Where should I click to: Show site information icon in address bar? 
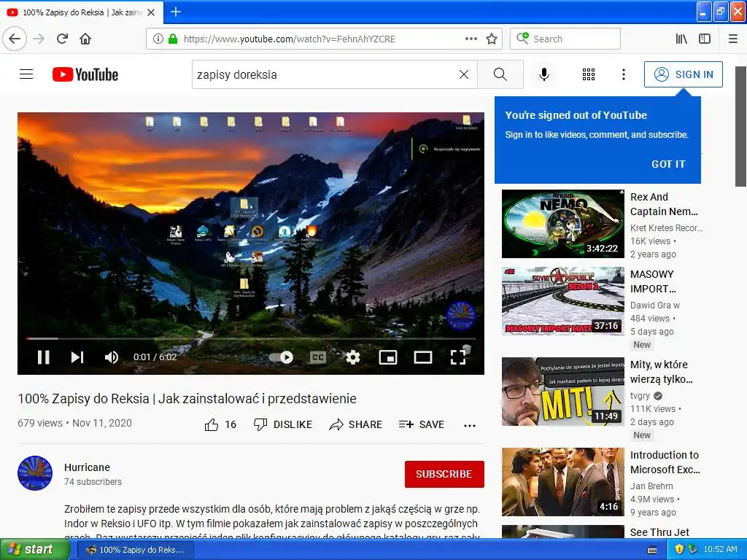(158, 39)
